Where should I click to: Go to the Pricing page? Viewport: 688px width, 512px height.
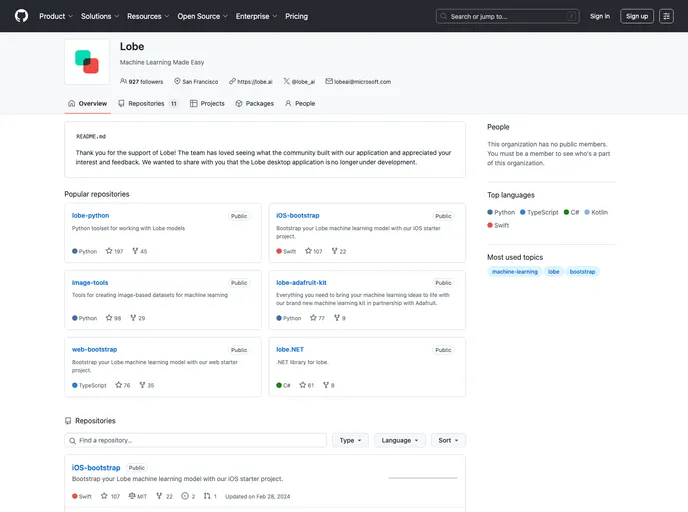click(x=297, y=16)
